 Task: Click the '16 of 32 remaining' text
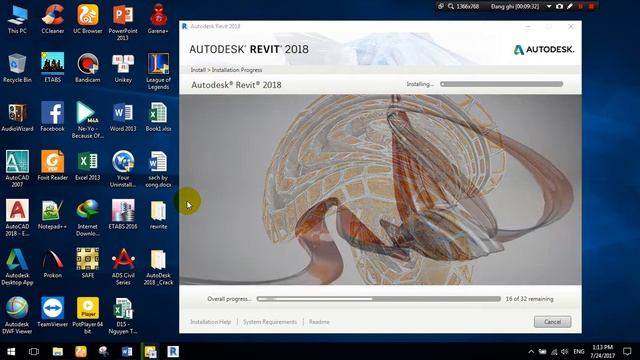[529, 299]
